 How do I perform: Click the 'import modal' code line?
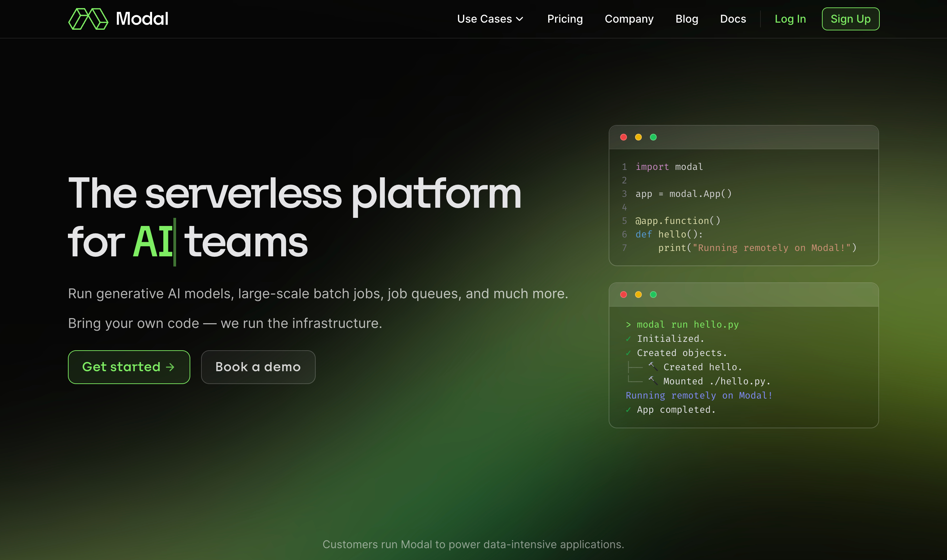(669, 167)
